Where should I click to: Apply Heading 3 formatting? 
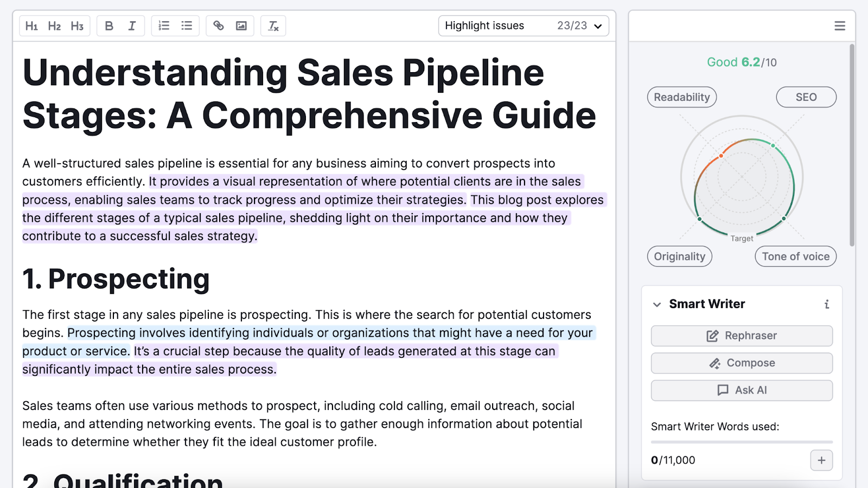(x=77, y=25)
